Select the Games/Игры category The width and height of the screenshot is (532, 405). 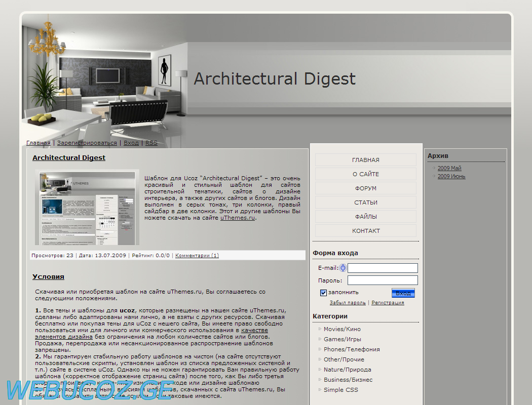pos(343,339)
